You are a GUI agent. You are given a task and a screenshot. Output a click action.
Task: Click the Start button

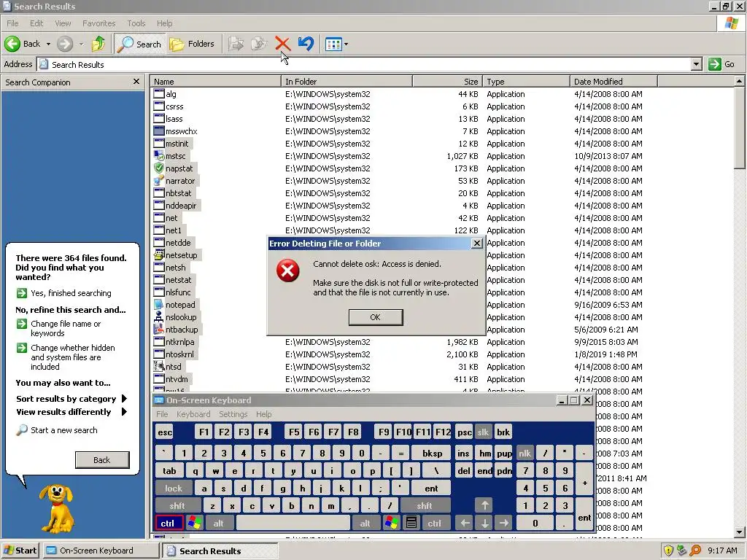[20, 551]
